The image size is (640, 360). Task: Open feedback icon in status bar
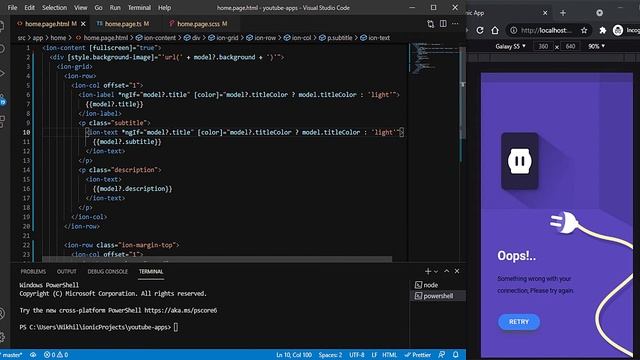[x=442, y=355]
